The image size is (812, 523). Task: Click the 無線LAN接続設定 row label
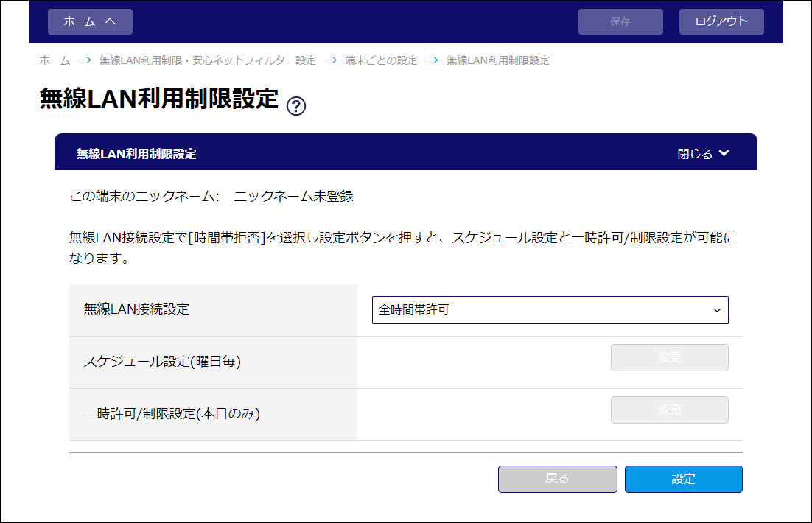click(x=136, y=309)
